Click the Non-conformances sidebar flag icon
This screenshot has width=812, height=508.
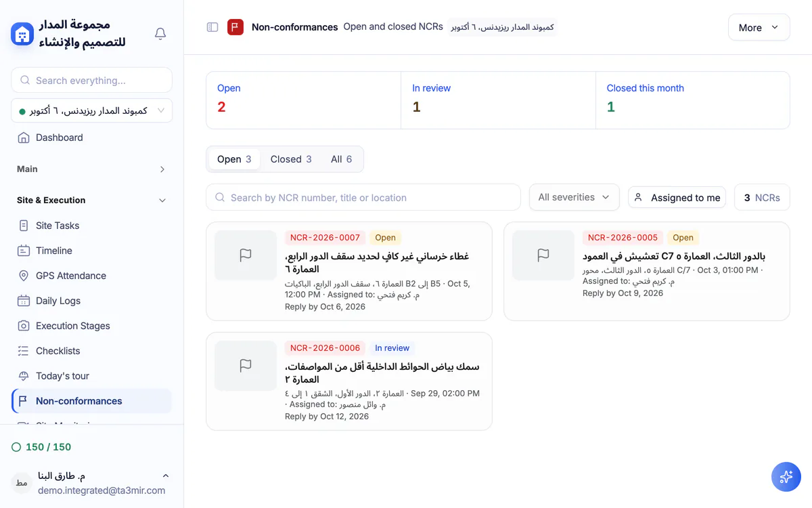click(24, 401)
